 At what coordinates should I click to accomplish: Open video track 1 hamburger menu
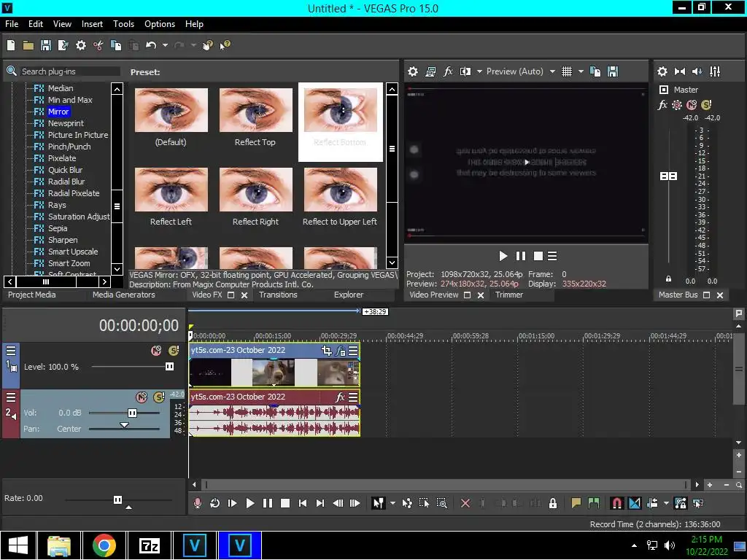point(10,351)
